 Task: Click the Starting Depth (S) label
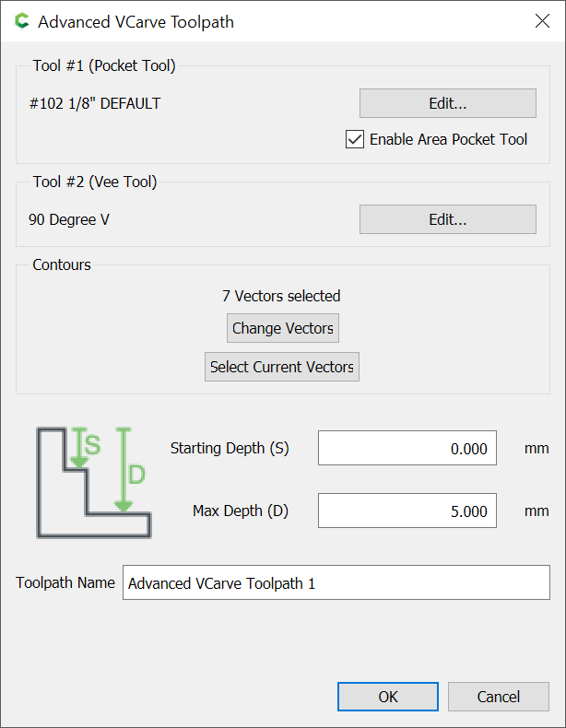[x=230, y=448]
